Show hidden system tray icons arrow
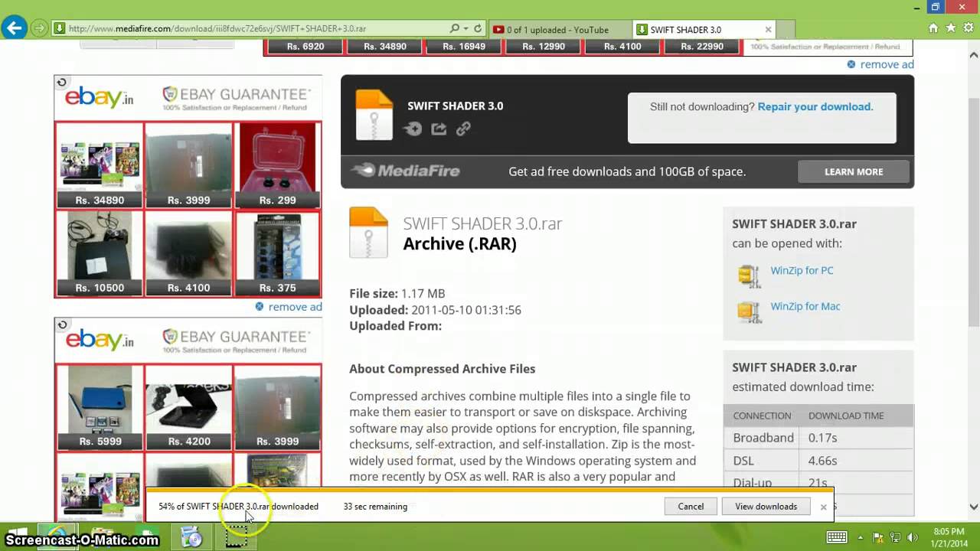Image resolution: width=980 pixels, height=551 pixels. click(x=861, y=537)
